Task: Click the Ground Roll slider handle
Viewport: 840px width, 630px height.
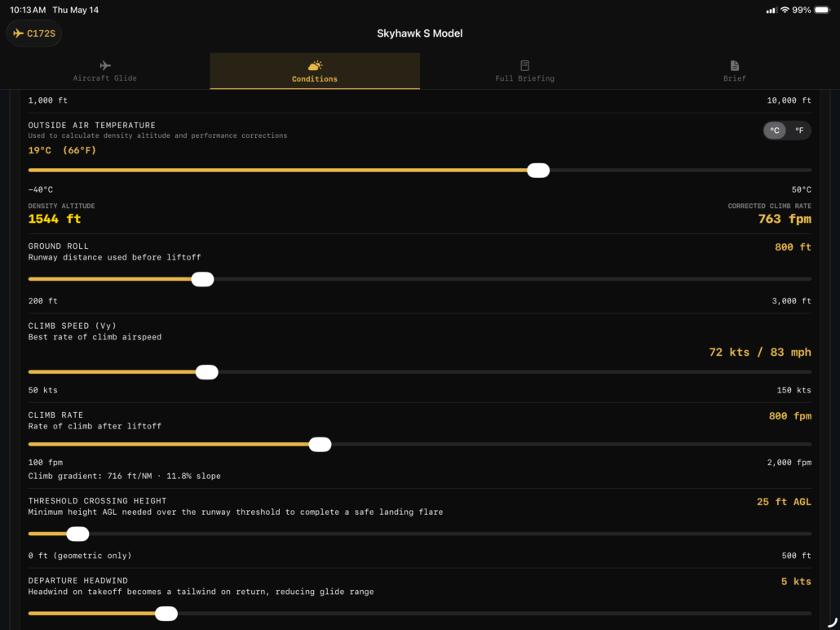Action: pyautogui.click(x=202, y=279)
